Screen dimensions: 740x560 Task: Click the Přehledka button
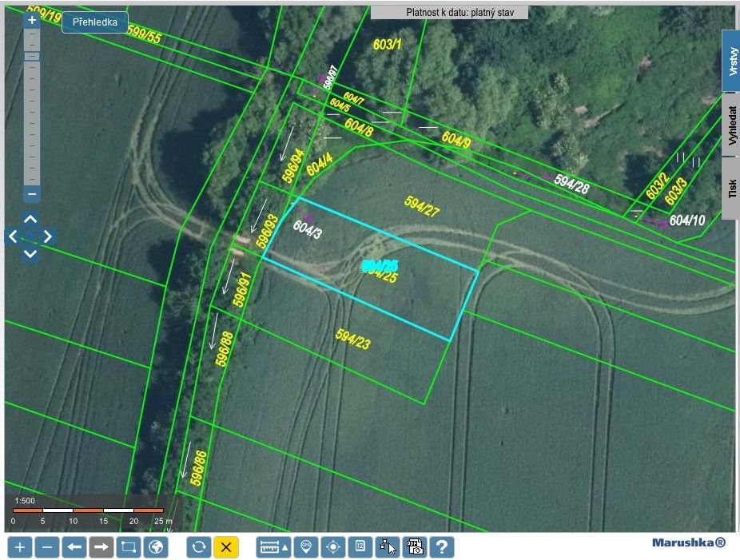pyautogui.click(x=95, y=22)
